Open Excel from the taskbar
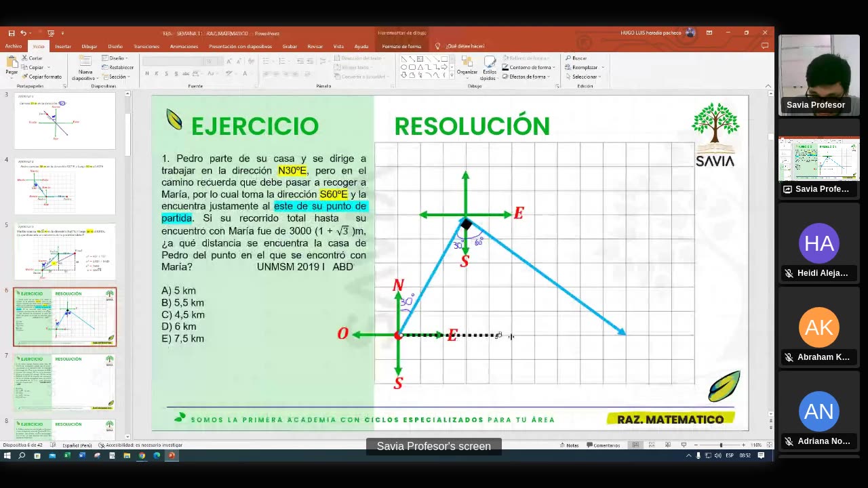Image resolution: width=868 pixels, height=488 pixels. click(x=67, y=455)
